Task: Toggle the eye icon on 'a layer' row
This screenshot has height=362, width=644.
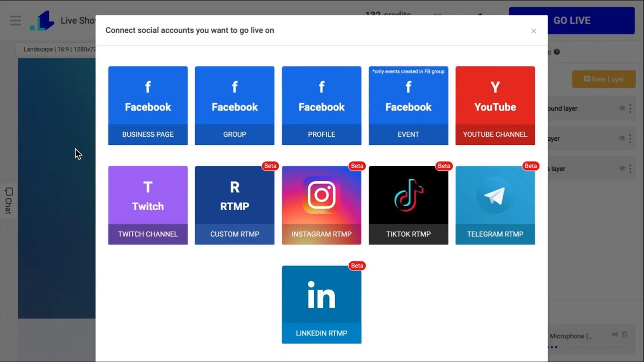Action: point(622,168)
